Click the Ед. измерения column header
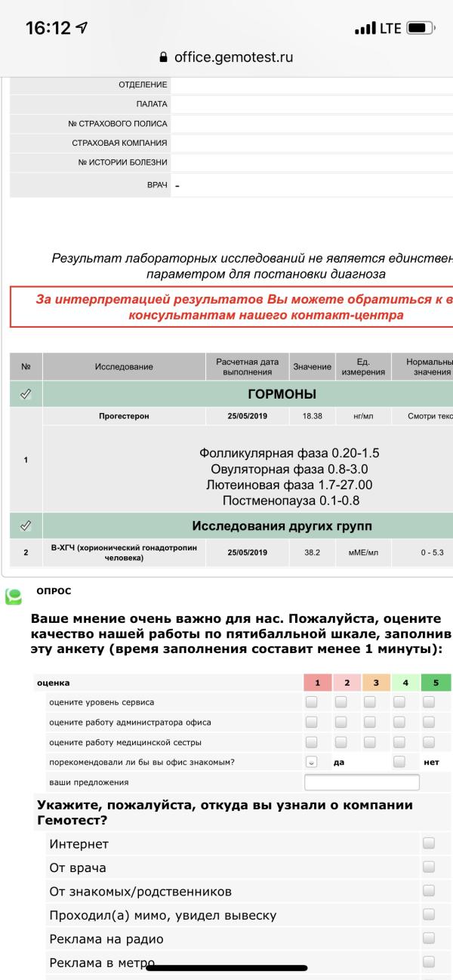453x980 pixels. point(363,367)
